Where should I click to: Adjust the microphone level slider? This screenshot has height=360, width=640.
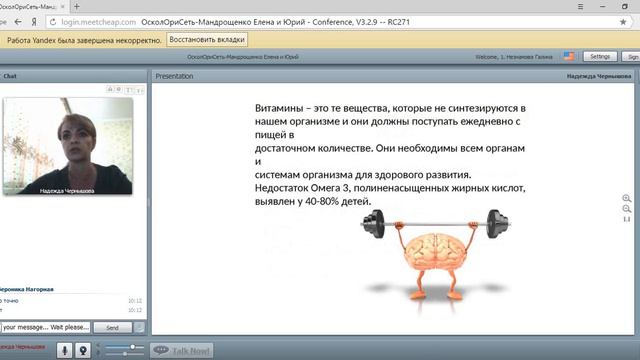[125, 354]
